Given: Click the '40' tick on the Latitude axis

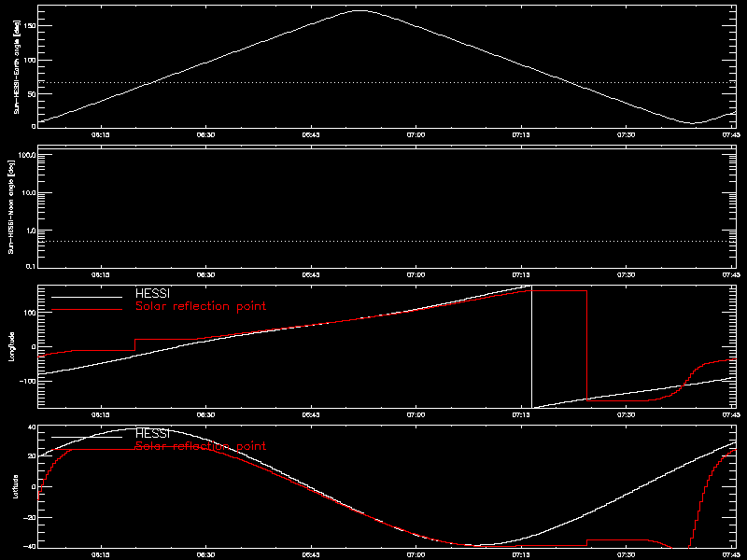Looking at the screenshot, I should tap(32, 427).
